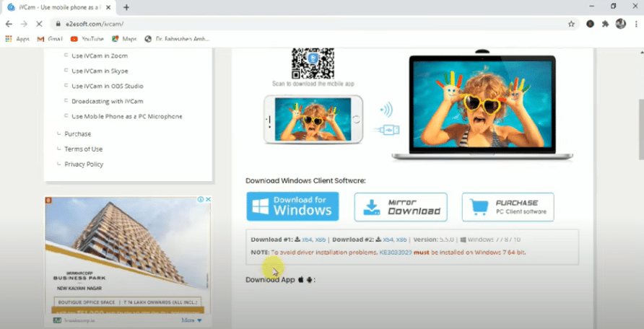Click the Download Windows Client Software heading

click(305, 180)
